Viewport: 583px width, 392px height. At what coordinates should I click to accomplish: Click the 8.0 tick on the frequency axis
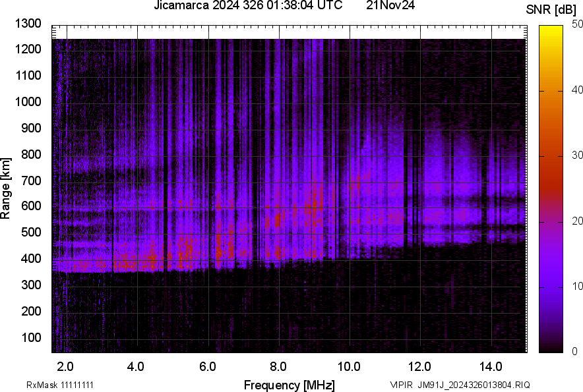coord(278,366)
